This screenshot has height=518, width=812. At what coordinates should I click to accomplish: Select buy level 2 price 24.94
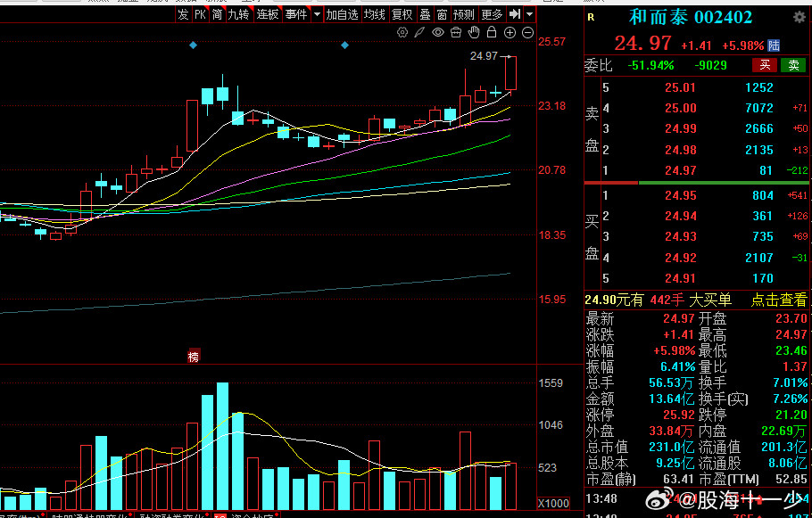click(680, 216)
